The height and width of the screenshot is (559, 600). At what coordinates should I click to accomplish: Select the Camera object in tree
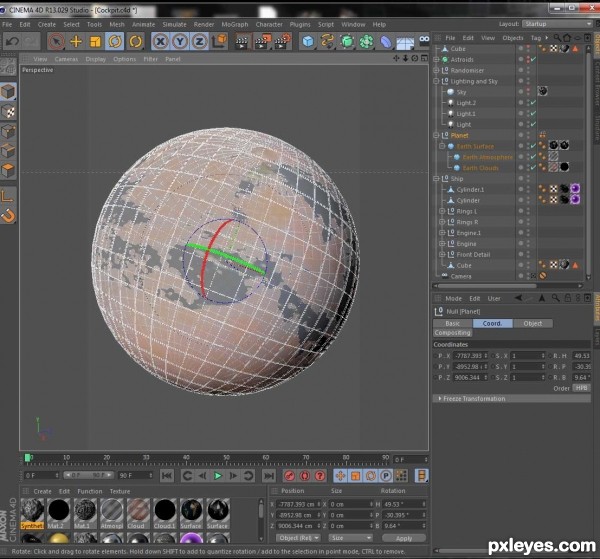click(x=461, y=276)
